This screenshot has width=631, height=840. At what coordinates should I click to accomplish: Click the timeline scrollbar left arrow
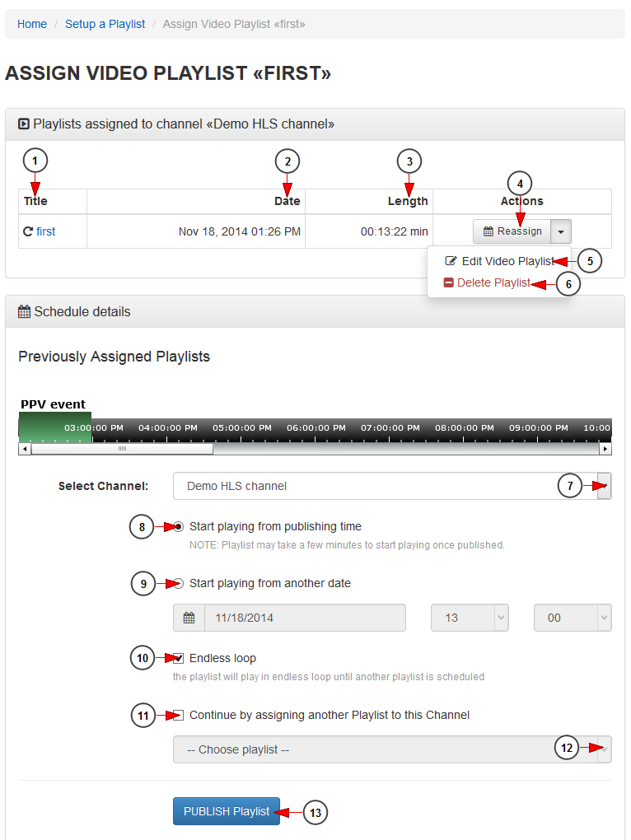tap(24, 449)
